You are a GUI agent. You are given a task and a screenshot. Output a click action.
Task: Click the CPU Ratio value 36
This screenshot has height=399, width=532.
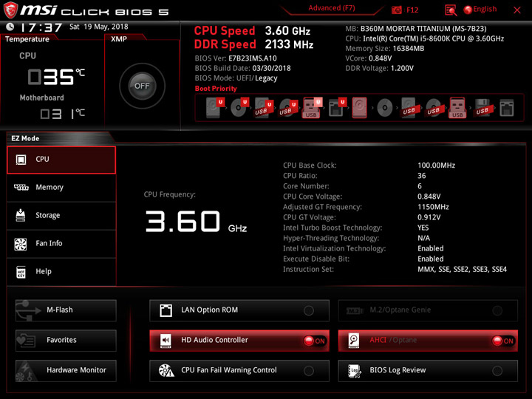click(421, 176)
